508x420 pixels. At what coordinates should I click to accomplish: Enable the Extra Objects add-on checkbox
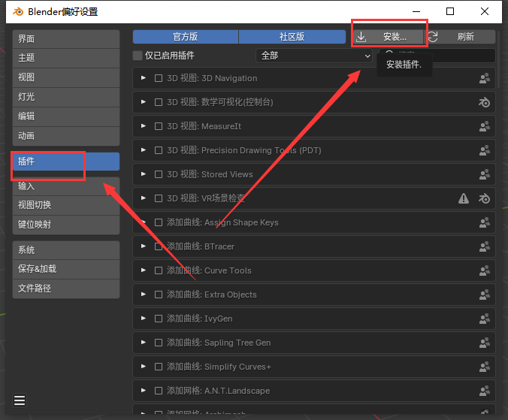[x=159, y=295]
